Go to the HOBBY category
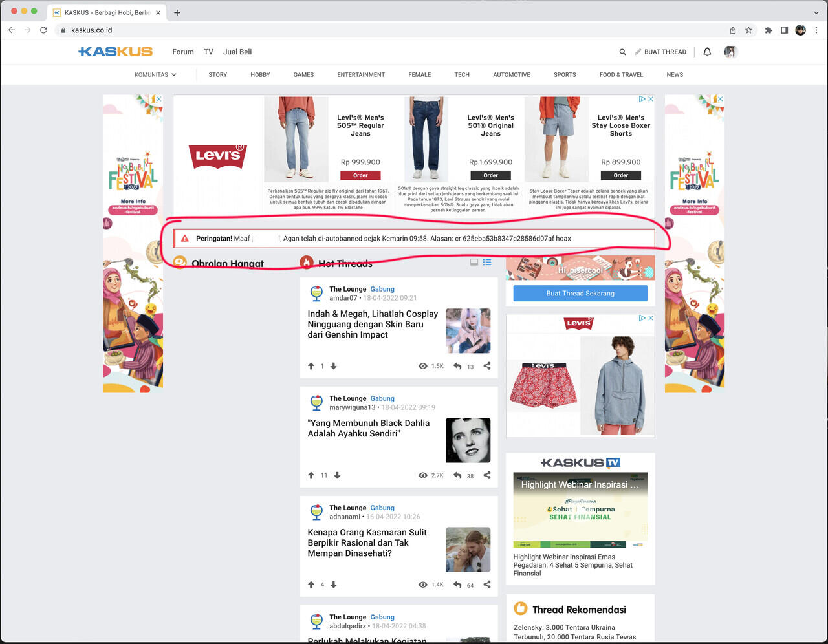This screenshot has width=828, height=644. (x=260, y=75)
